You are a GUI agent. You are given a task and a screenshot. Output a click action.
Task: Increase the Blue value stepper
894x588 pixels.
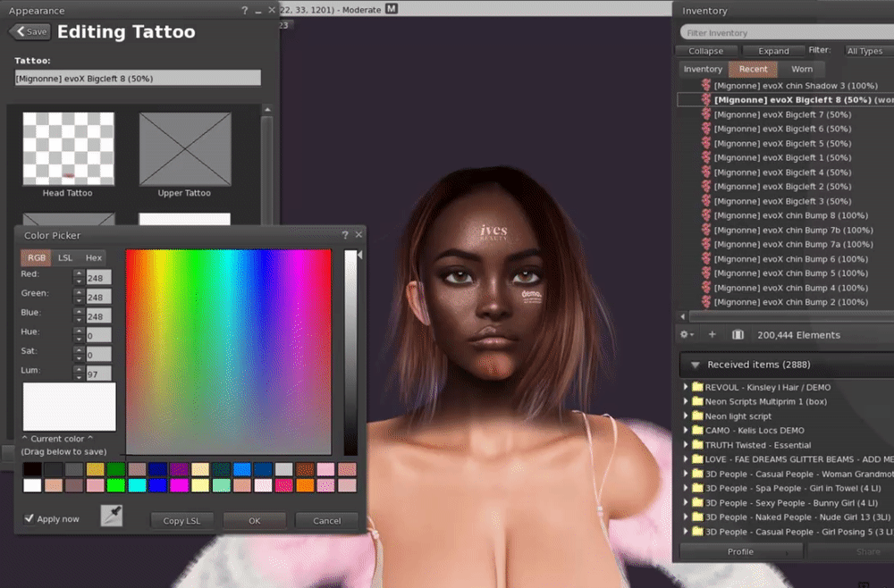point(80,312)
